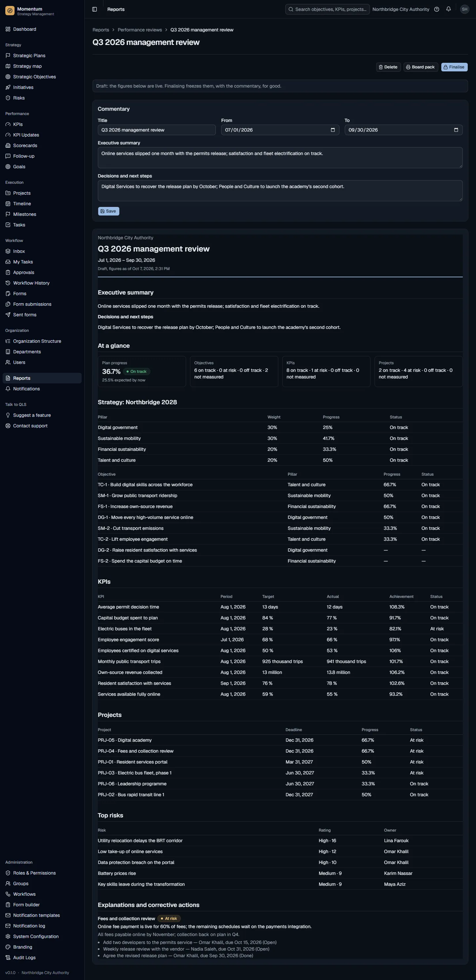Click the Timeline calendar icon
Screen dimensions: 476x980
[x=8, y=204]
